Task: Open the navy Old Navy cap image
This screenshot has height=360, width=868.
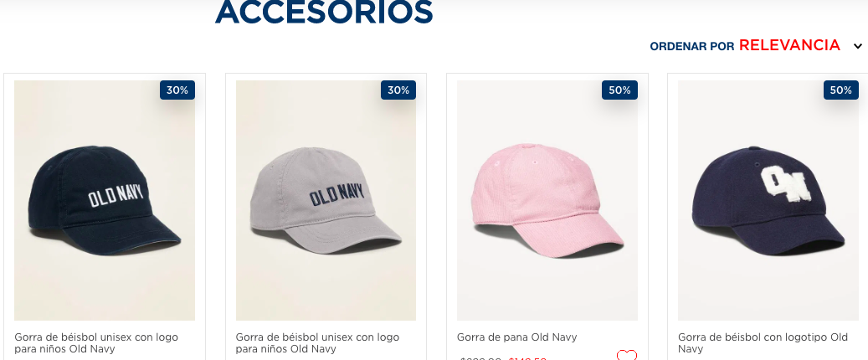Action: pyautogui.click(x=105, y=200)
